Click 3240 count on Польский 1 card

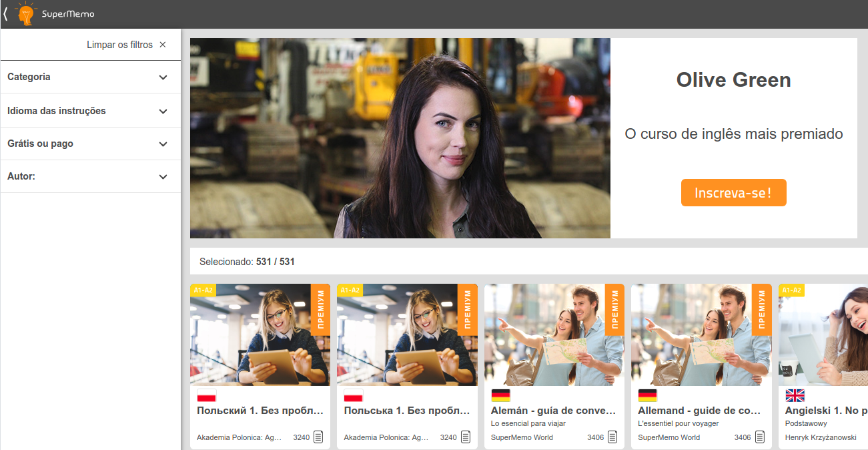302,438
